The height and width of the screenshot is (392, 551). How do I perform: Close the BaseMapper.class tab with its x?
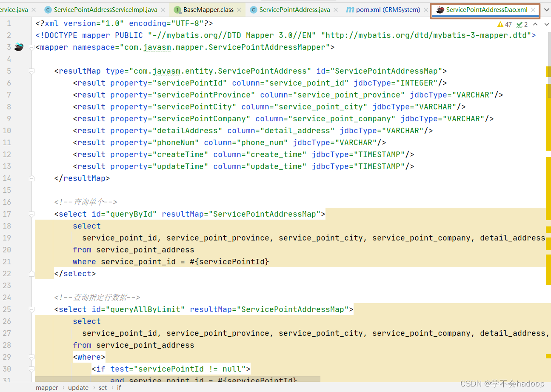[239, 9]
